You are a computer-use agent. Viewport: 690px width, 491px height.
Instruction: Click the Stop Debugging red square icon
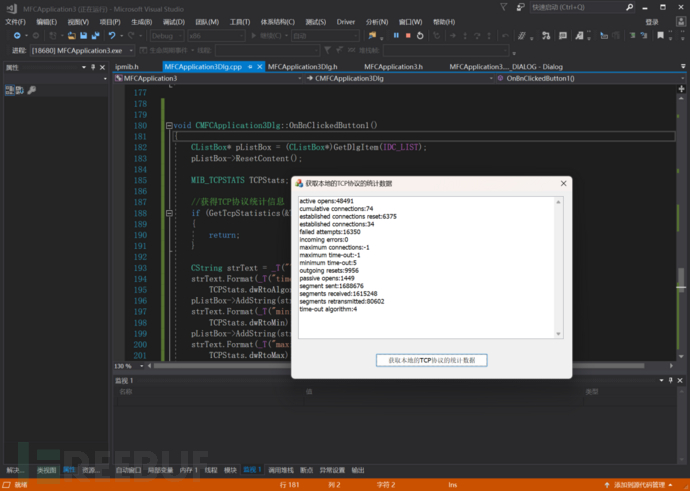point(408,35)
